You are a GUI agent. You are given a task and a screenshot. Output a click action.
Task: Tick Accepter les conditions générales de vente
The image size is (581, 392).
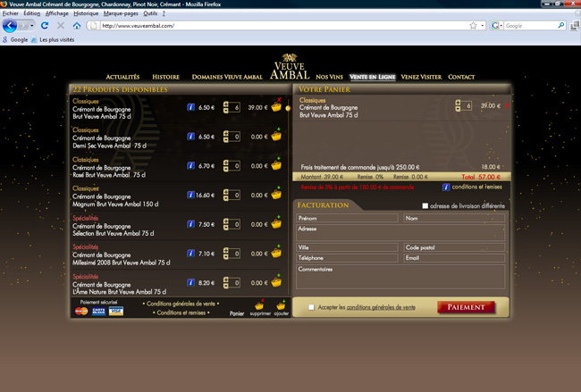[x=311, y=307]
